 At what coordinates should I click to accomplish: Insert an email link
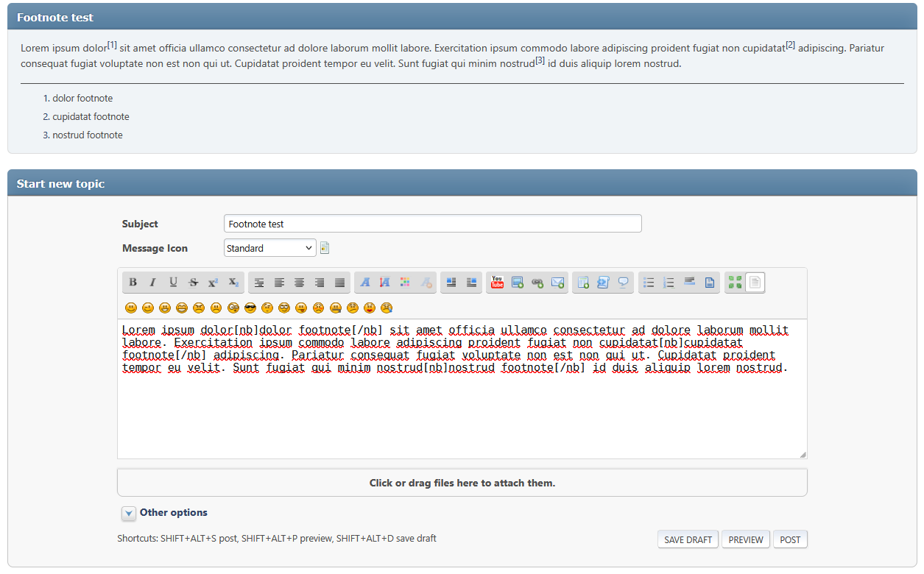click(557, 283)
